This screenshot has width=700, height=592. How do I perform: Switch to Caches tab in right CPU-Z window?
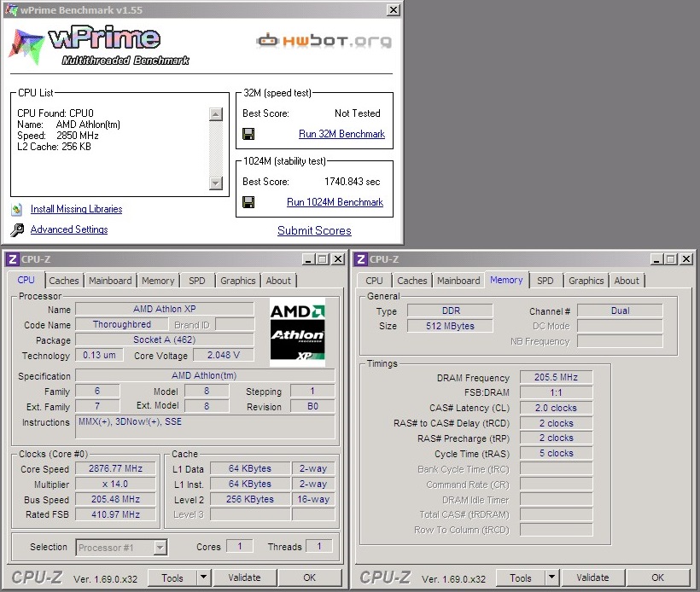pos(412,281)
